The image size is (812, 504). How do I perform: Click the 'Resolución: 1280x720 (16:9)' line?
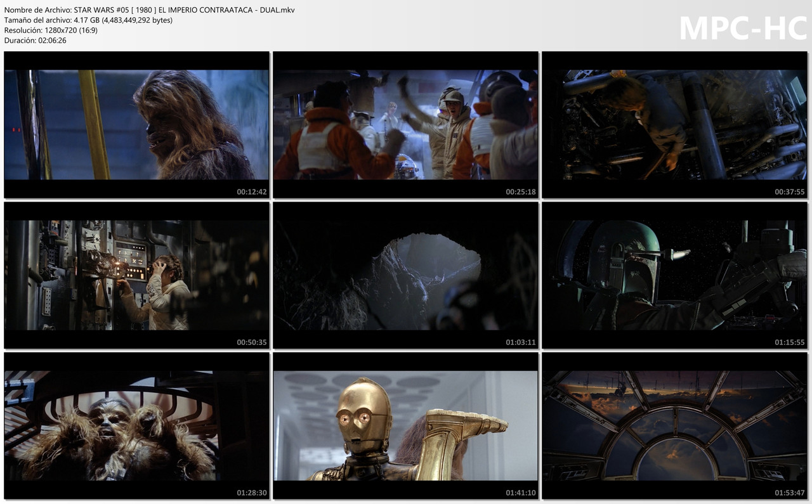click(51, 30)
